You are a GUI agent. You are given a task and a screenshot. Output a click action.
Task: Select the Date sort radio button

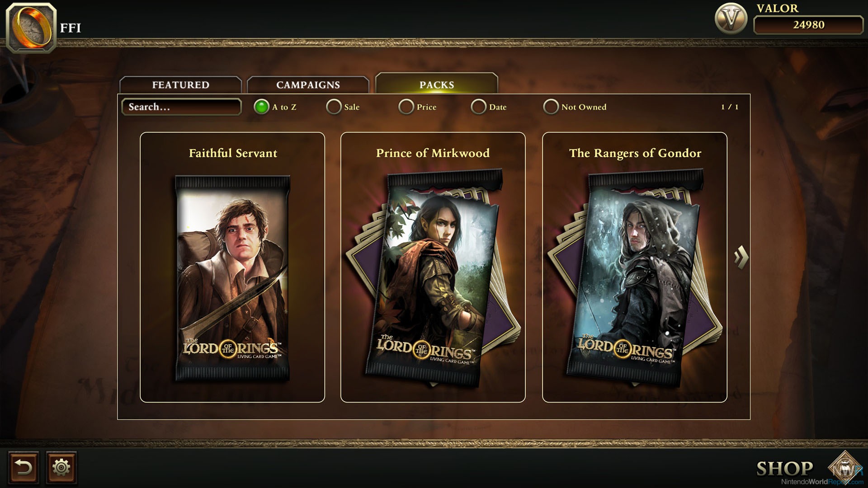pos(478,107)
